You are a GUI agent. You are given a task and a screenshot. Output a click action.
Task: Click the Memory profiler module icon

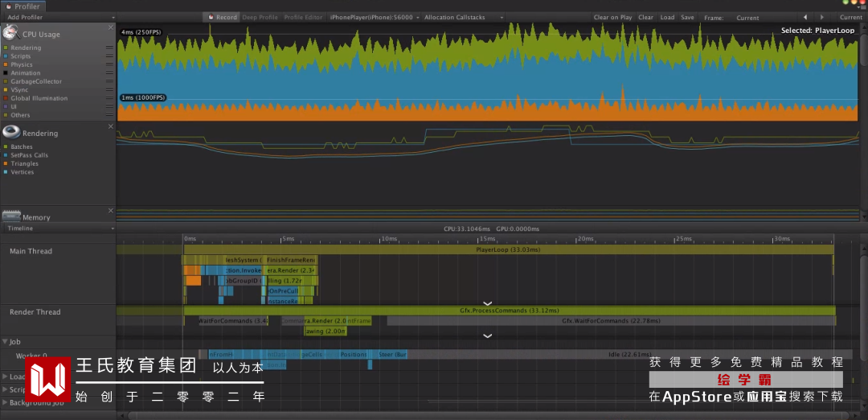[10, 216]
